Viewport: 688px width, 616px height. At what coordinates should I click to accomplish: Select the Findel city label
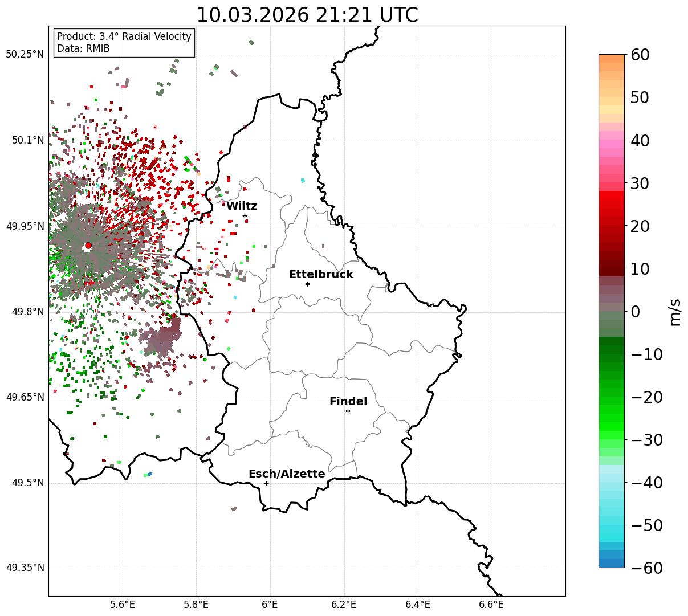(x=348, y=402)
